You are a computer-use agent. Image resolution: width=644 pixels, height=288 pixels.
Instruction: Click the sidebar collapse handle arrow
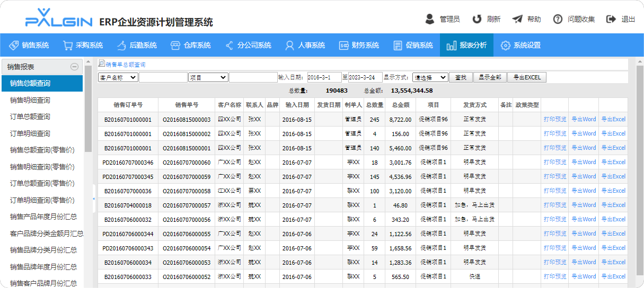(94, 199)
